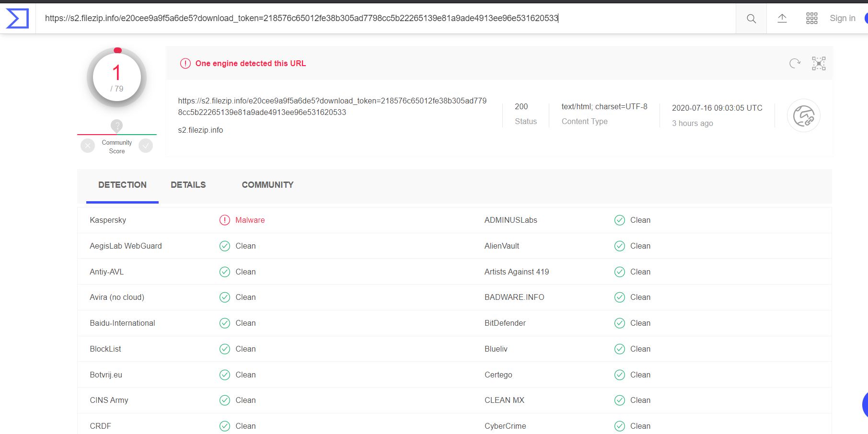This screenshot has width=868, height=434.
Task: Click the green check icon for Botvrij.eu
Action: pyautogui.click(x=225, y=375)
